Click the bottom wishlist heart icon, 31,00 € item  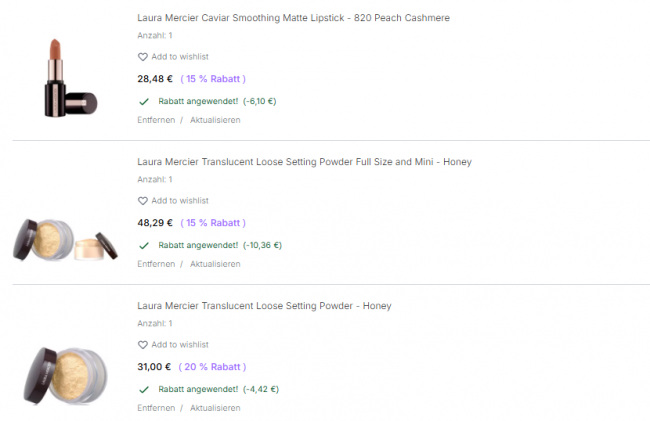tap(143, 345)
